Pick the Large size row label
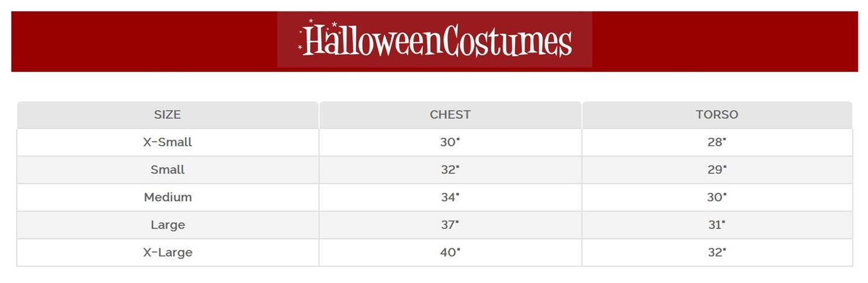 coord(168,225)
